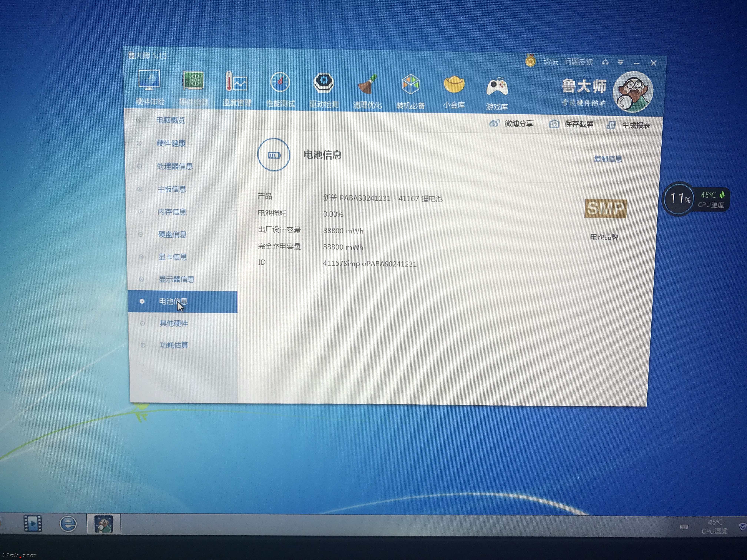Select the 处理器信息 sidebar radio item
The height and width of the screenshot is (560, 747).
click(x=175, y=166)
